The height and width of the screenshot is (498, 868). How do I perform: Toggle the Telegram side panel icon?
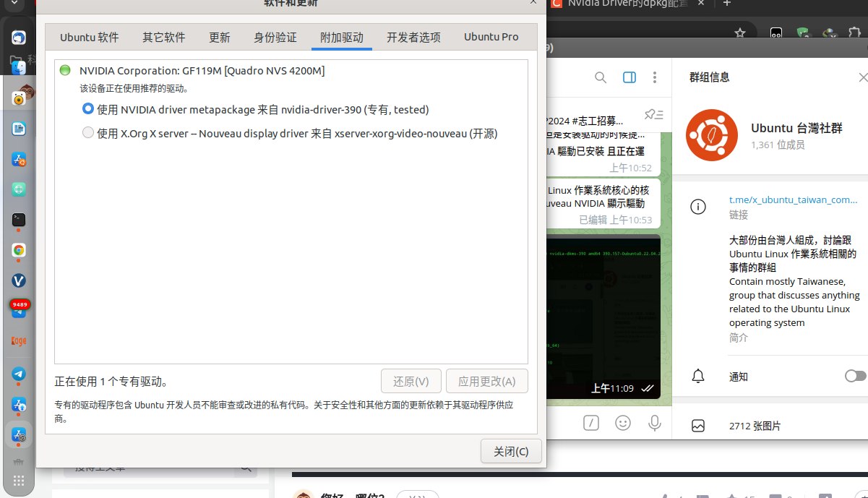629,77
